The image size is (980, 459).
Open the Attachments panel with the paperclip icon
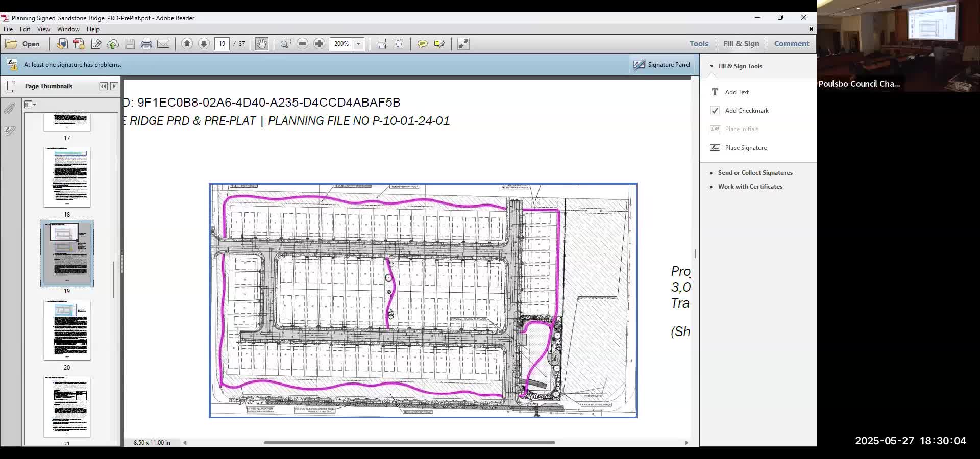tap(10, 108)
